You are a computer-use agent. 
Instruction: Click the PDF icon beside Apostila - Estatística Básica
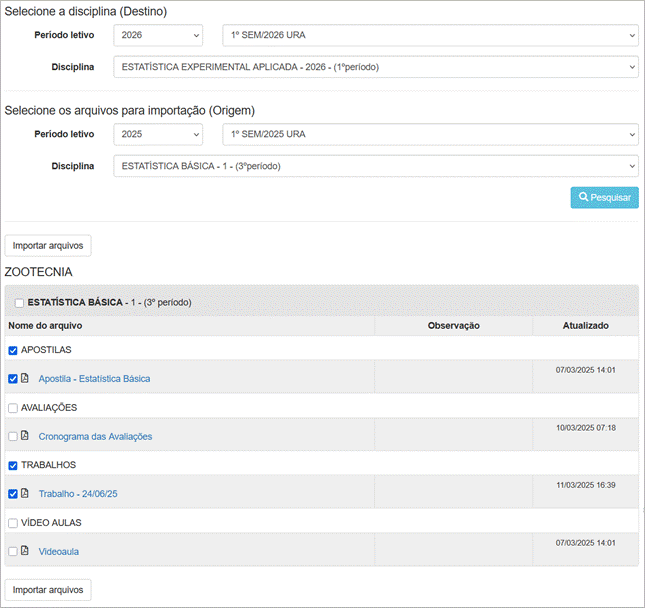[25, 379]
